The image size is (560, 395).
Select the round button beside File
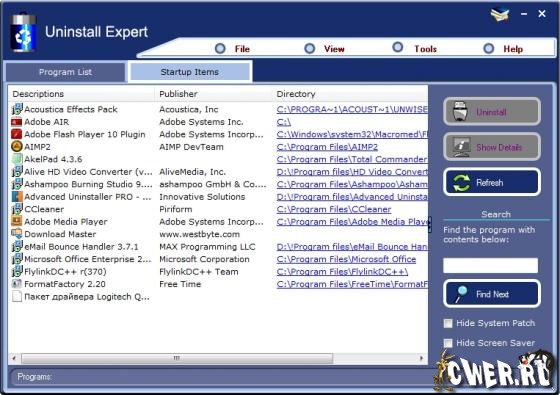[x=220, y=49]
